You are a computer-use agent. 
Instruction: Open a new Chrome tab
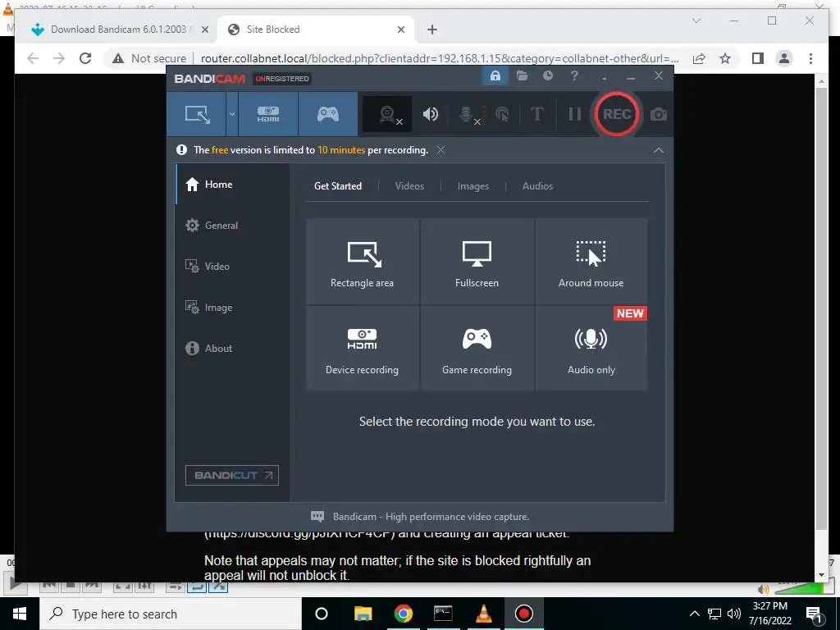point(431,30)
